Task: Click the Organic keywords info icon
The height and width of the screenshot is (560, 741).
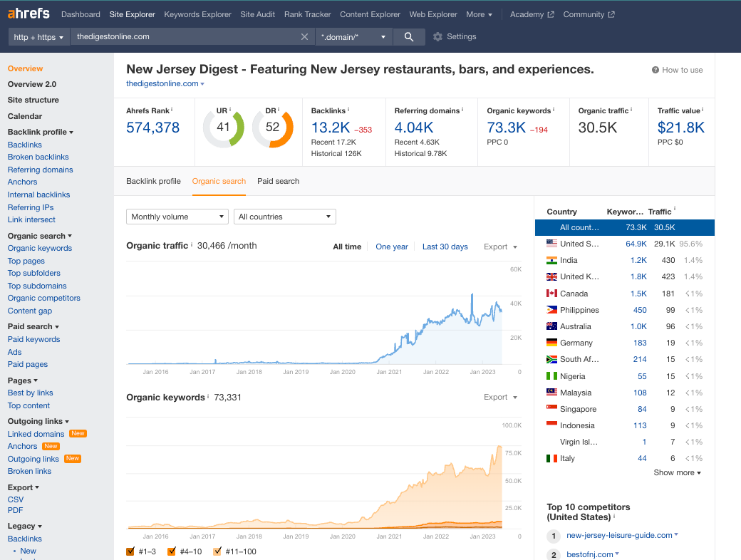Action: 554,110
